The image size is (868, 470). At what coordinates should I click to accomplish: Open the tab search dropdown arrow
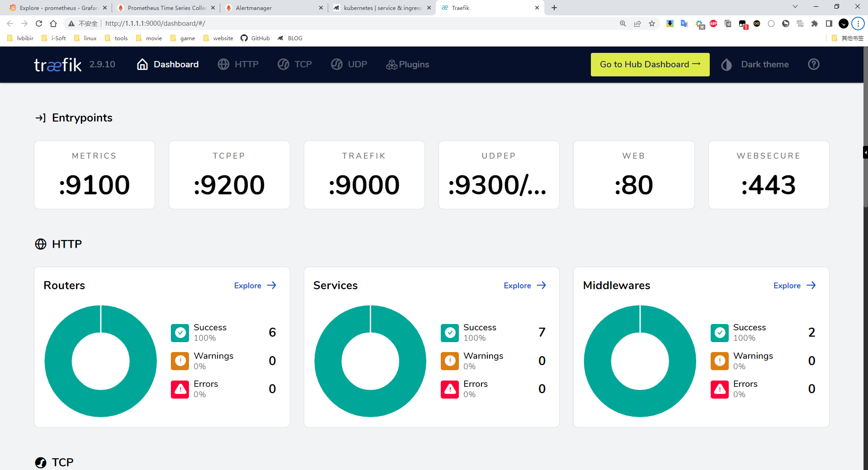point(795,7)
